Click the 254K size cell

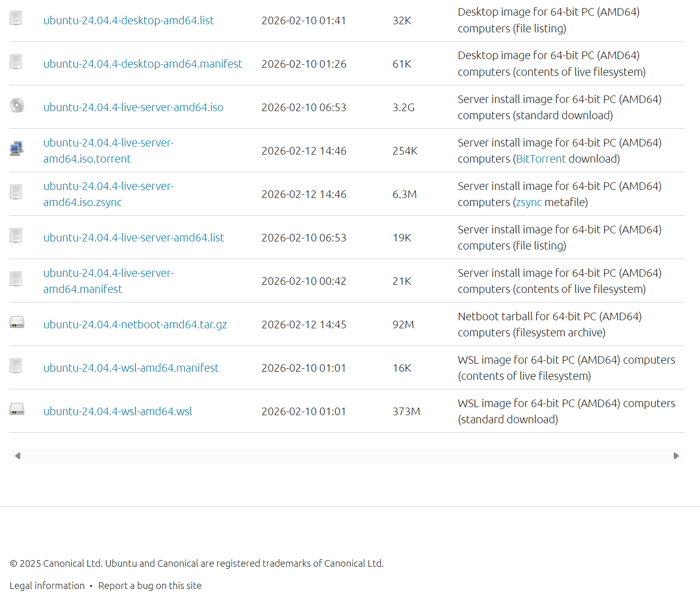click(405, 151)
